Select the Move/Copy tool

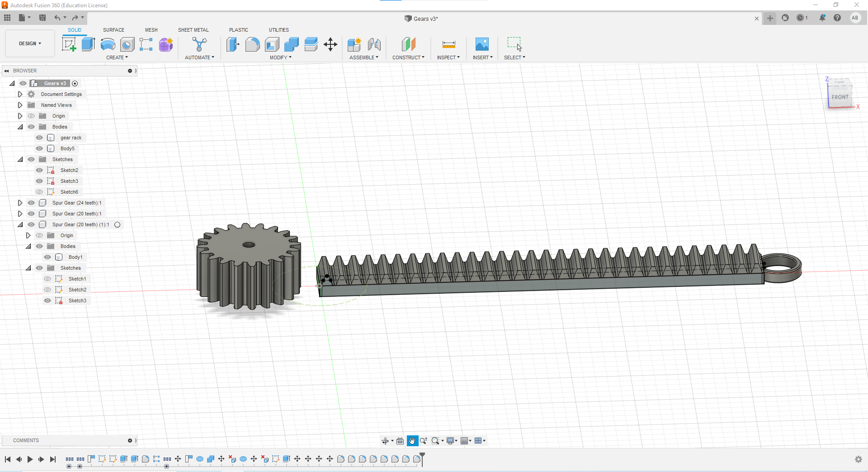click(330, 44)
